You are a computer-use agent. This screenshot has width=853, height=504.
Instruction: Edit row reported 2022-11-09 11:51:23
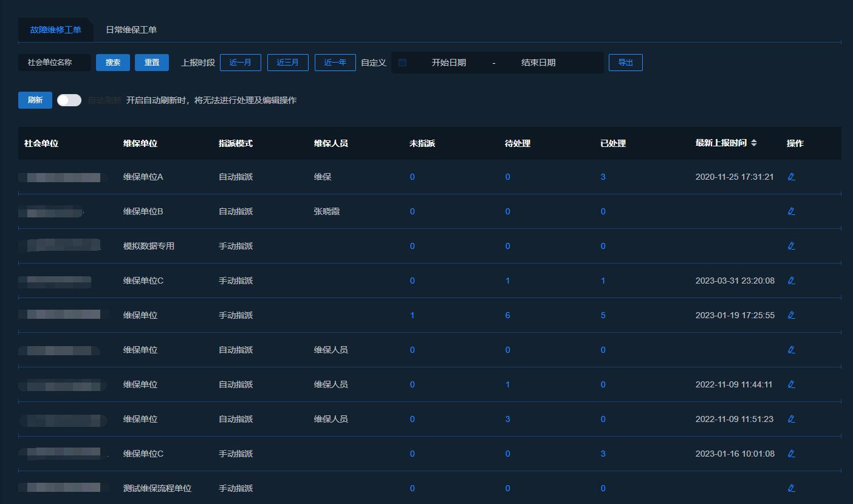pyautogui.click(x=791, y=419)
